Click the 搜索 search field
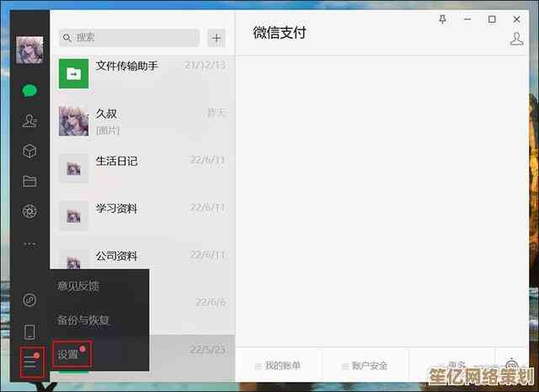Image resolution: width=539 pixels, height=392 pixels. [130, 38]
